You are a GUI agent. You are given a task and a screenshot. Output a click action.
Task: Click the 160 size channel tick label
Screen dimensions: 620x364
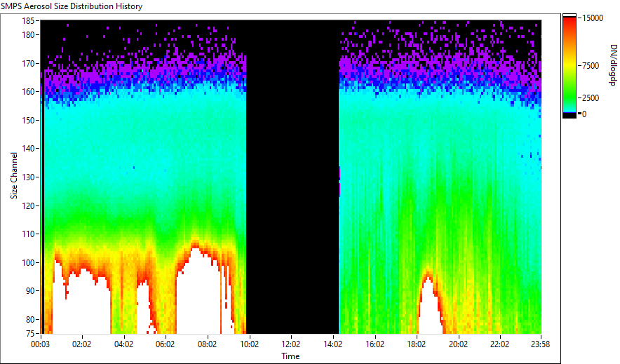27,92
